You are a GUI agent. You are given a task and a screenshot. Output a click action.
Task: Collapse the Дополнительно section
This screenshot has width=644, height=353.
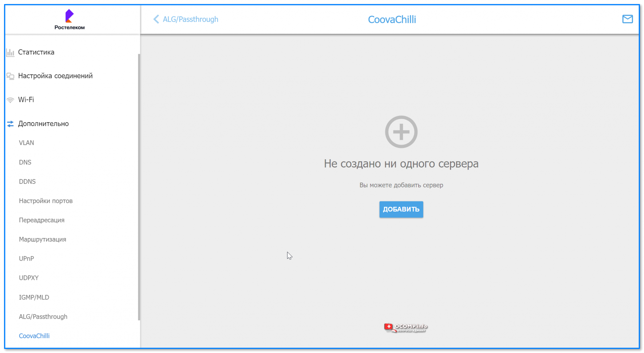tap(43, 123)
